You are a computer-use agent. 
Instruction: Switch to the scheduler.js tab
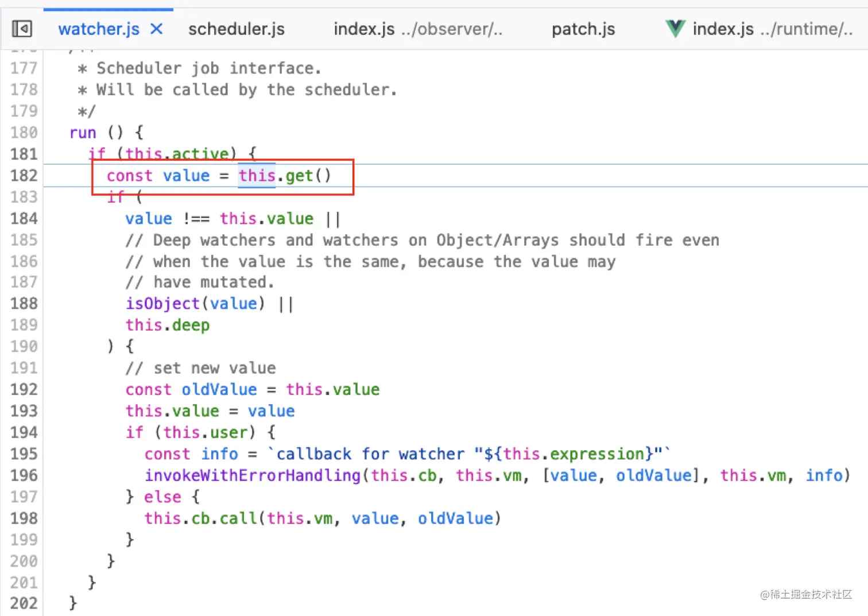(237, 29)
